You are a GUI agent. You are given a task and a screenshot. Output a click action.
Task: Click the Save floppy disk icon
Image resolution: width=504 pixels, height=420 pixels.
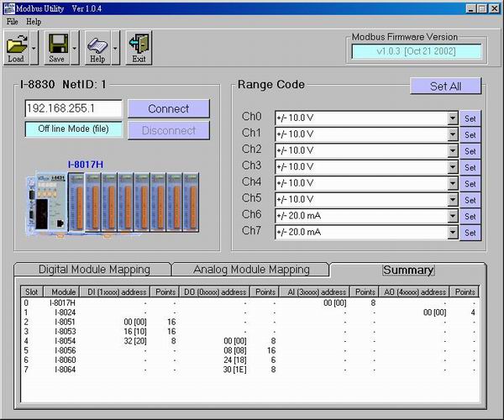57,48
